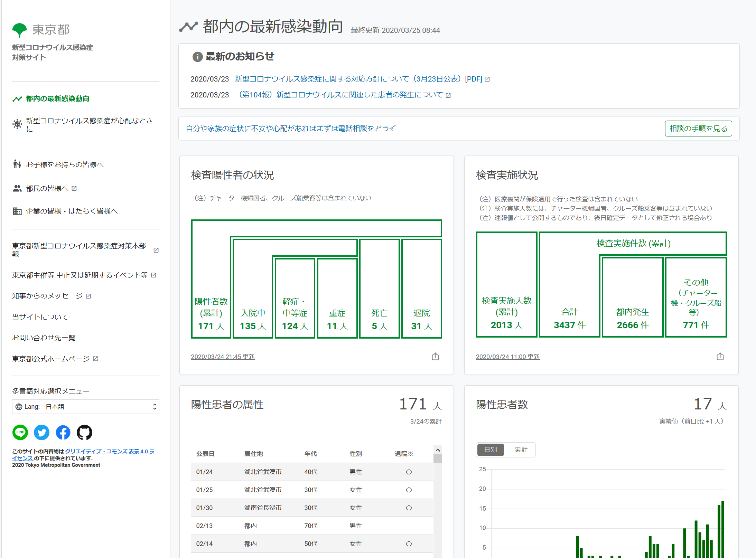Click external-link icon beside 対策本部報
Viewport: 756px width, 558px height.
coord(156,250)
